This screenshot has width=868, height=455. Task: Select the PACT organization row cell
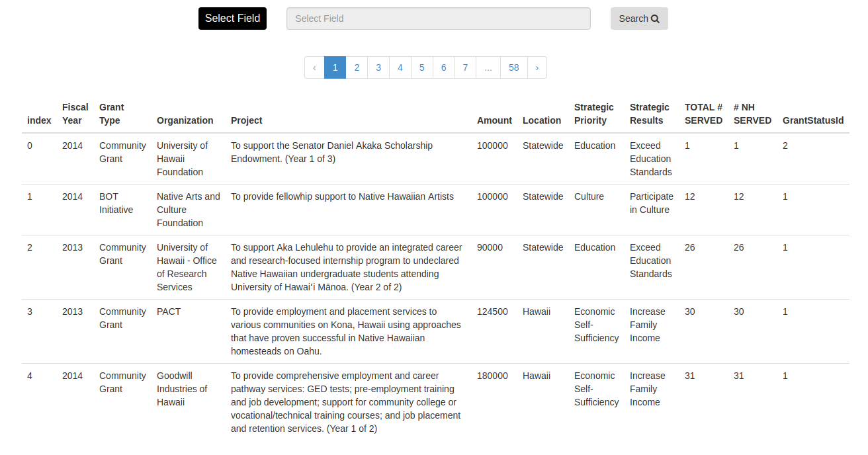tap(169, 311)
